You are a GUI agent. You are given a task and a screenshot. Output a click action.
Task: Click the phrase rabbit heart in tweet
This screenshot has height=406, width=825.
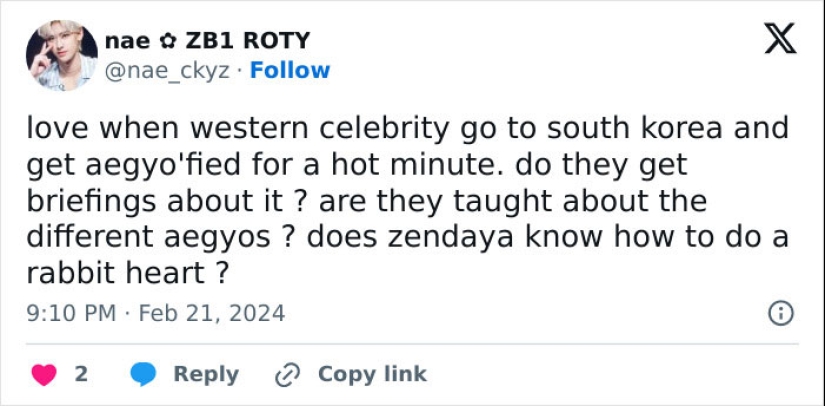coord(118,272)
